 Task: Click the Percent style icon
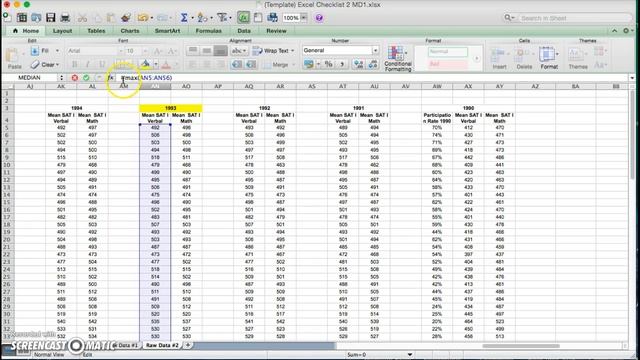click(x=329, y=64)
